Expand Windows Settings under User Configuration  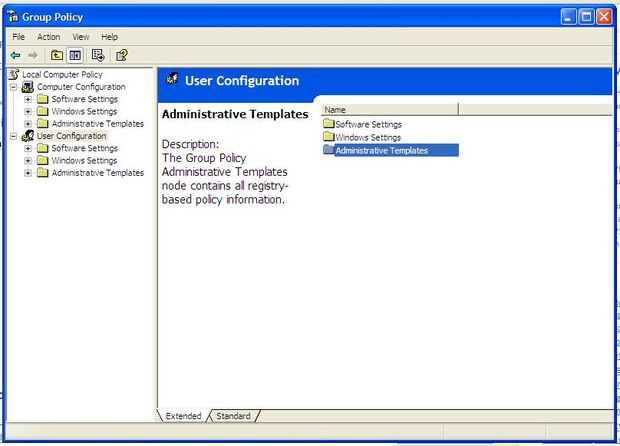coord(28,161)
